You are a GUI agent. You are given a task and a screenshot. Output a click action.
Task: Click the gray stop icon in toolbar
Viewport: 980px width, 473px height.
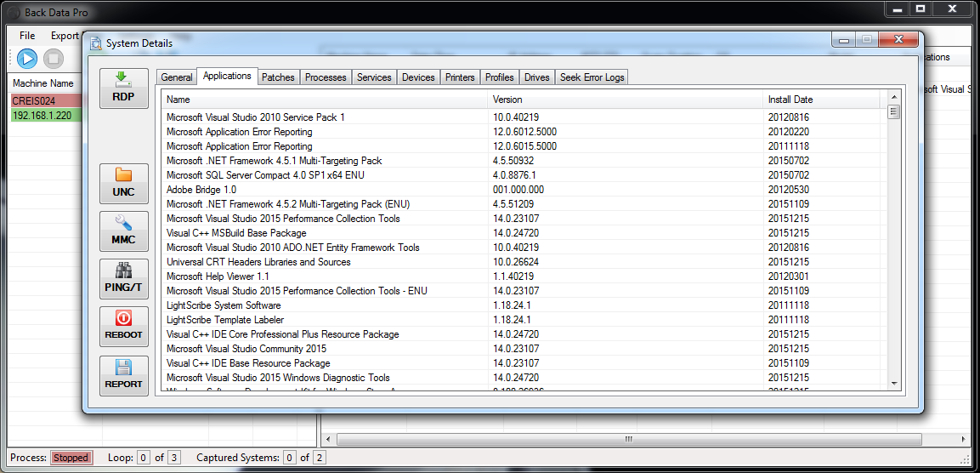tap(54, 59)
